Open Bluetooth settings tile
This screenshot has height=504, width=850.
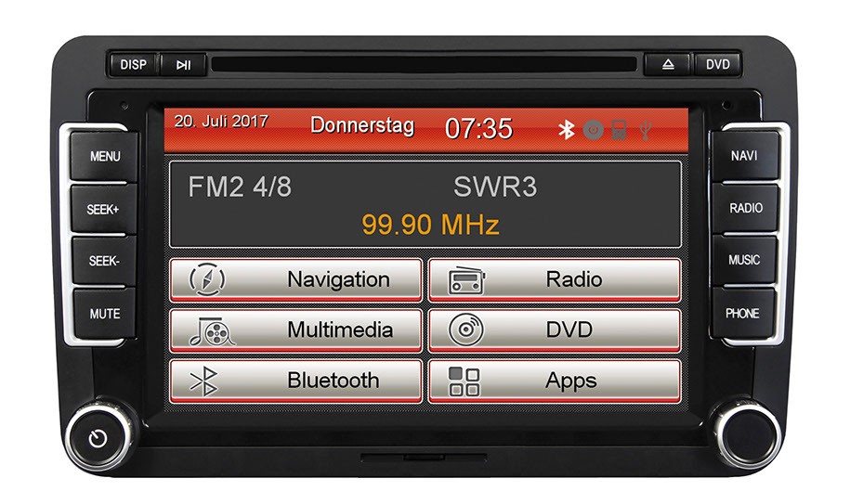point(295,381)
